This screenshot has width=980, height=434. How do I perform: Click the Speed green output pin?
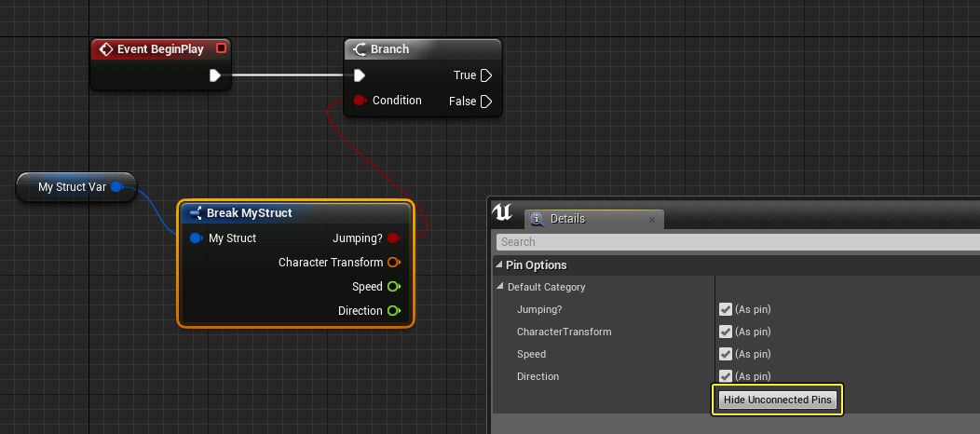[393, 287]
